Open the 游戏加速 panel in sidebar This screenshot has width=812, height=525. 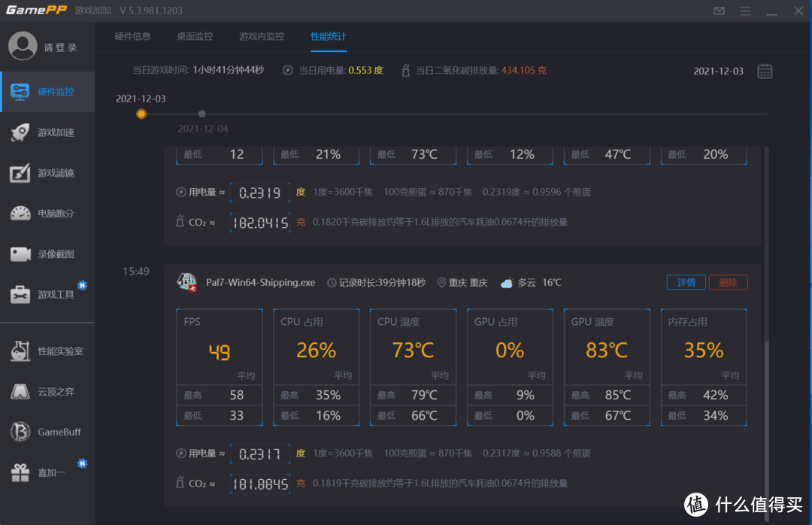pyautogui.click(x=47, y=132)
